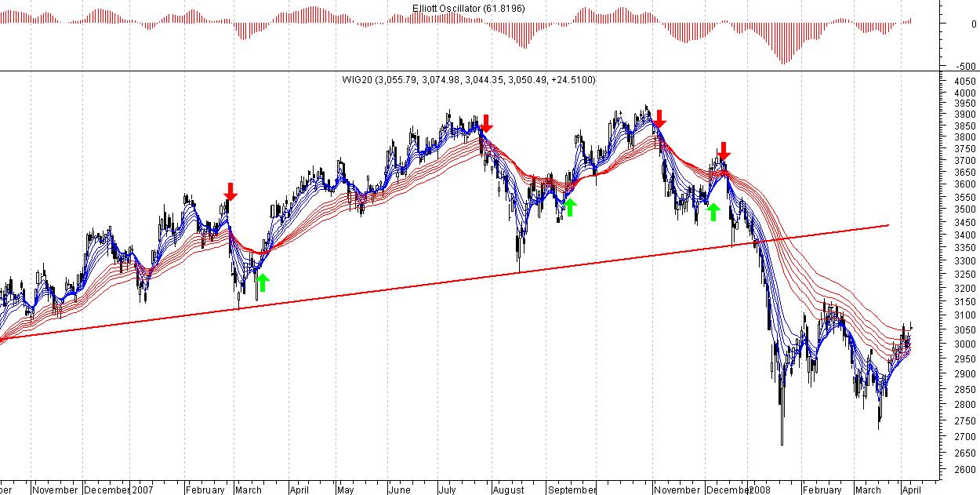Click the 2600 price axis label

[x=965, y=471]
